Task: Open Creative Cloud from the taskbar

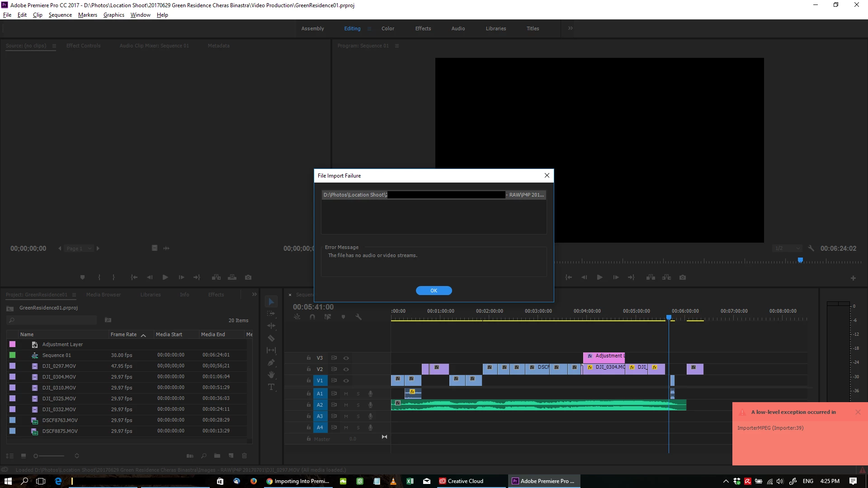Action: pyautogui.click(x=461, y=481)
